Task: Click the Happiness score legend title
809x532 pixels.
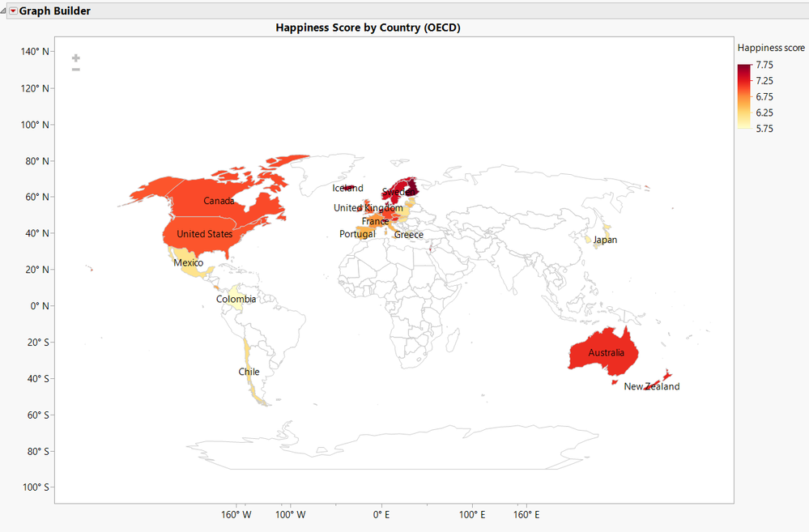Action: tap(771, 48)
